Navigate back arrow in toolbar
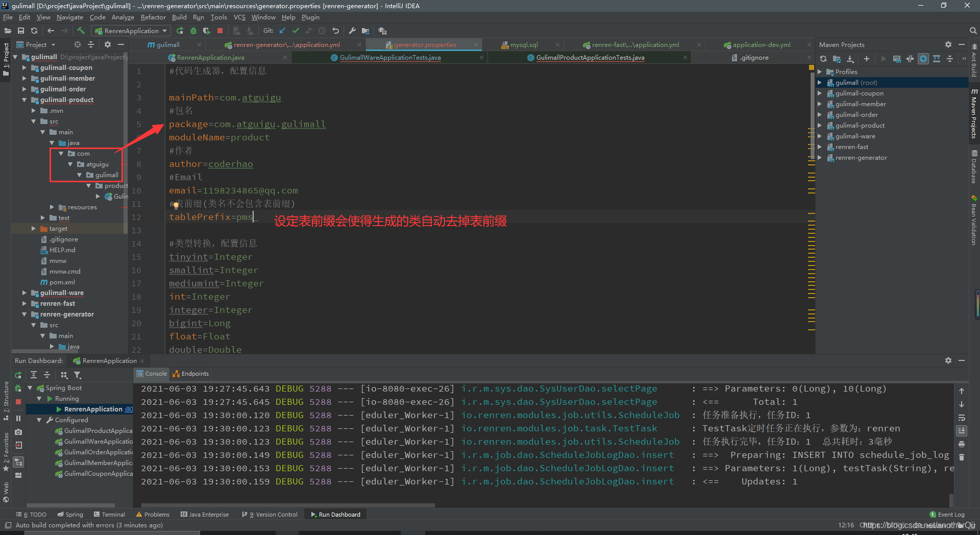980x535 pixels. (51, 31)
